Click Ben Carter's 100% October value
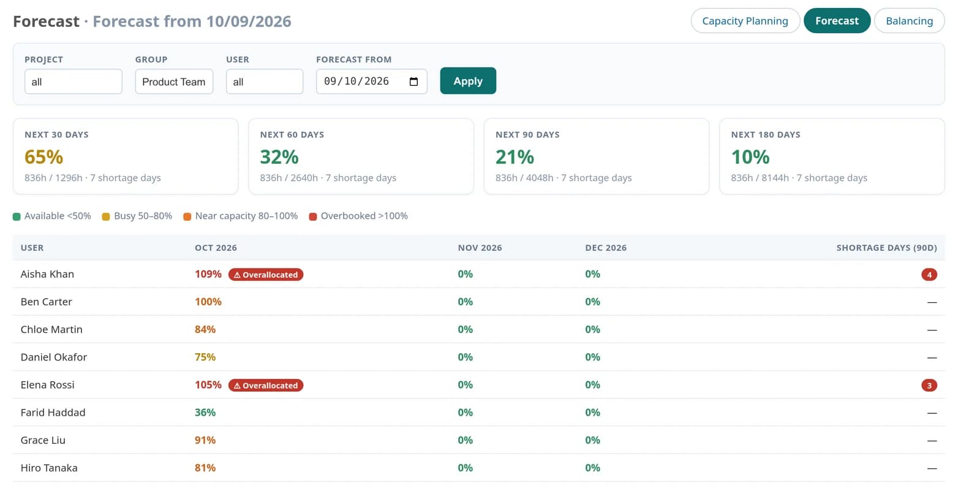The image size is (980, 496). click(208, 302)
